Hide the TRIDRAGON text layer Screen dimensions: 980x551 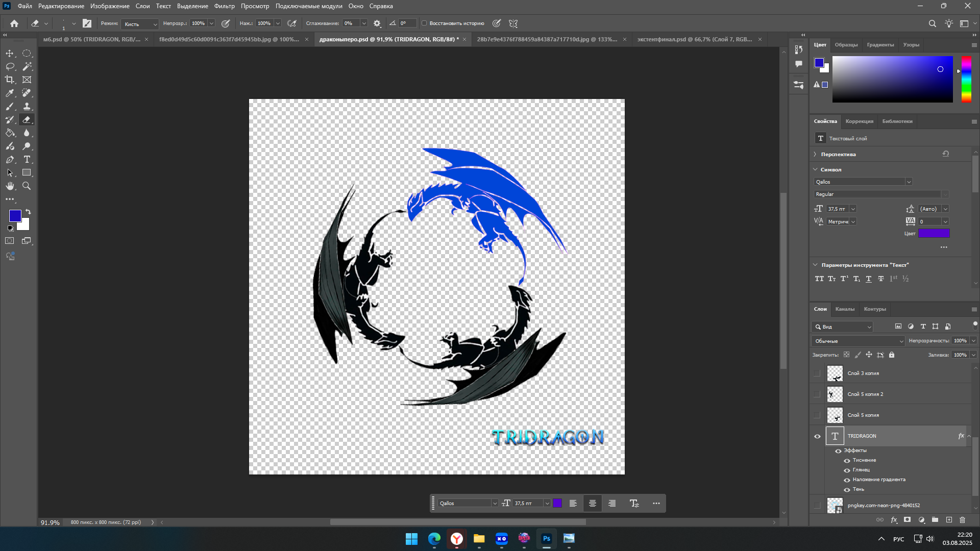tap(817, 436)
